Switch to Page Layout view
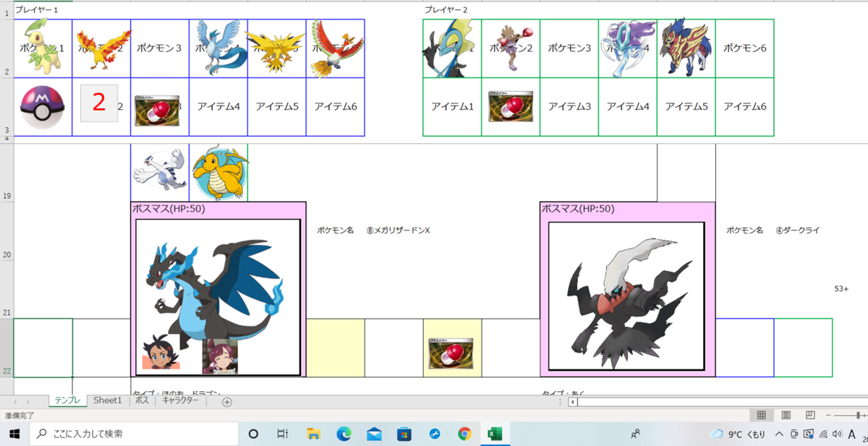 786,416
